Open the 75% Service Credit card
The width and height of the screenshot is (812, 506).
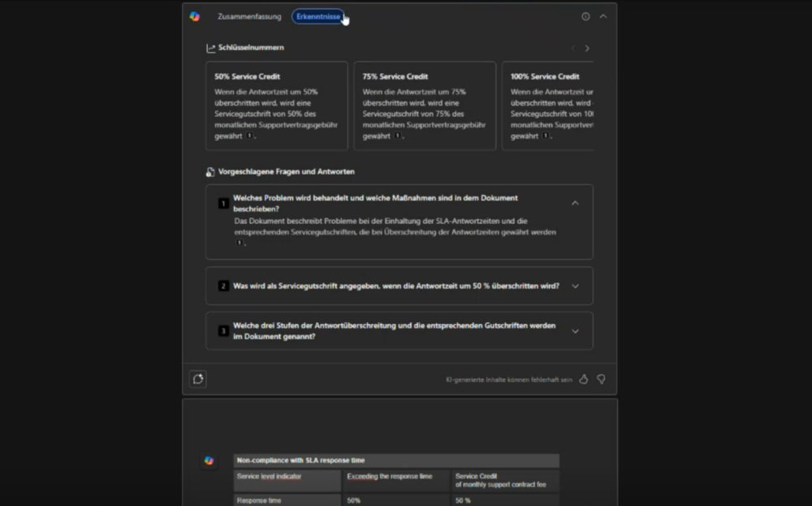pyautogui.click(x=425, y=106)
